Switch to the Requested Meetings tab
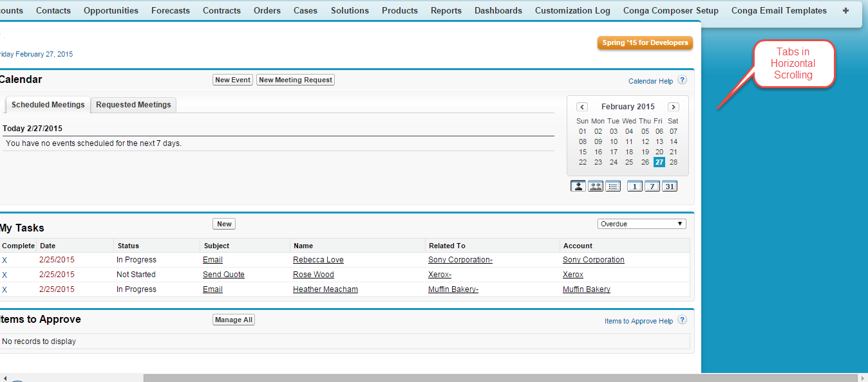The image size is (868, 382). 133,105
